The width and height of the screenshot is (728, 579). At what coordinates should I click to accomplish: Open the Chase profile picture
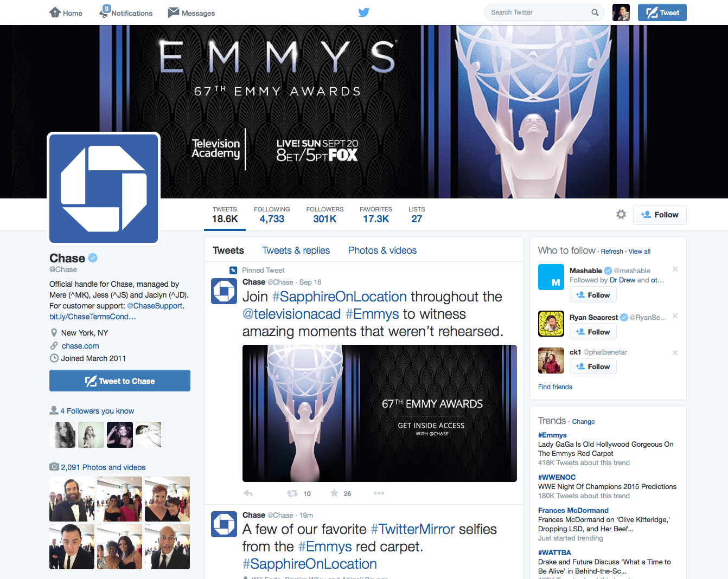tap(104, 189)
